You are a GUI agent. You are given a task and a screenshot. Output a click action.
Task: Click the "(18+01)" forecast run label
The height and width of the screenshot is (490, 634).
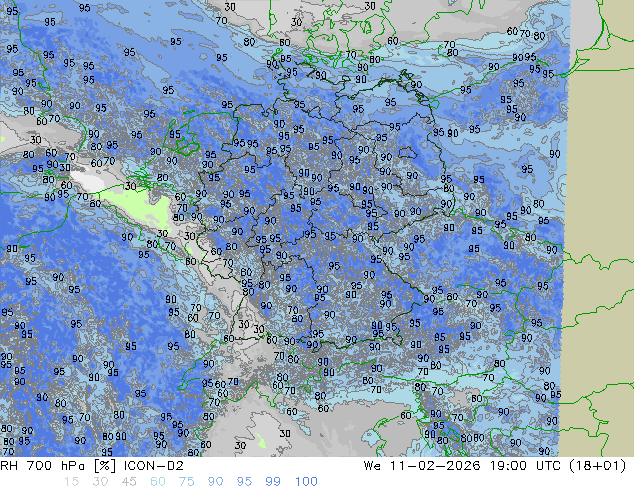598,466
